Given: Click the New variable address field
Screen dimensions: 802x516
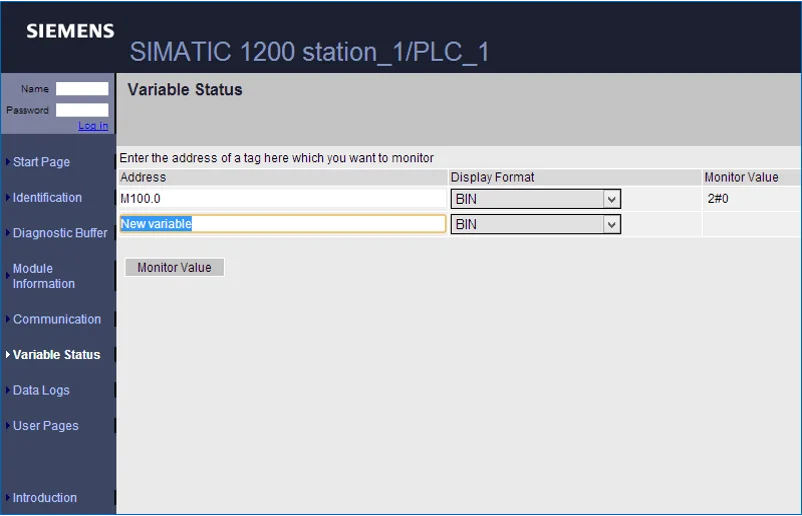Looking at the screenshot, I should [x=282, y=224].
